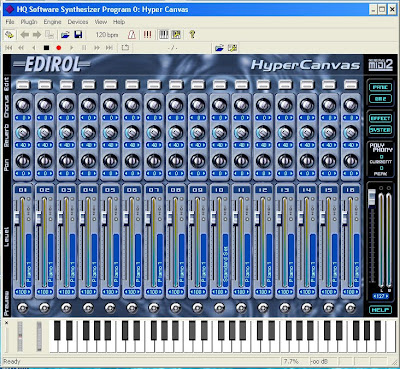
Task: Open the Engine menu
Action: pyautogui.click(x=52, y=22)
